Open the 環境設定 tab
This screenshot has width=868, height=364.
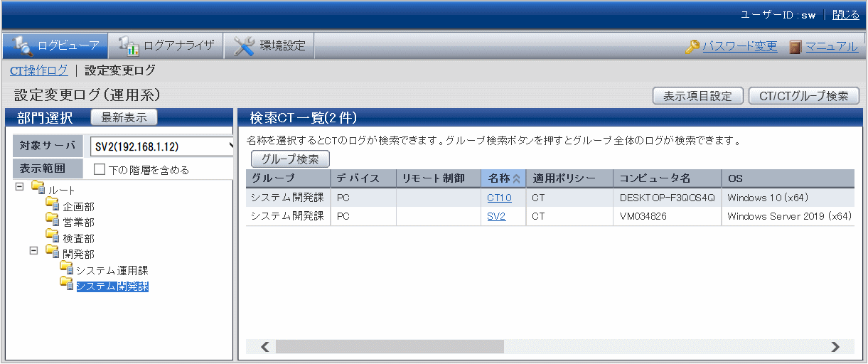269,46
